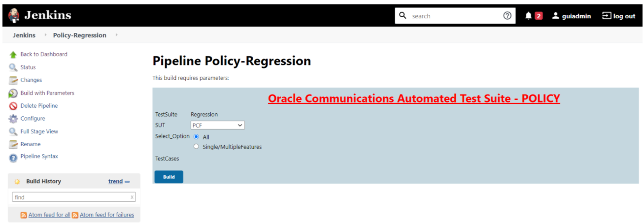Click 'This build requires parameters:' text
This screenshot has height=224, width=644.
(x=191, y=78)
